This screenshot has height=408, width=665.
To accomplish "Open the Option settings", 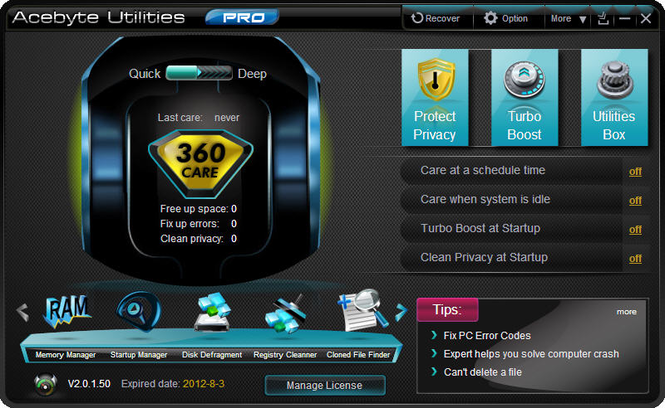I will (506, 18).
